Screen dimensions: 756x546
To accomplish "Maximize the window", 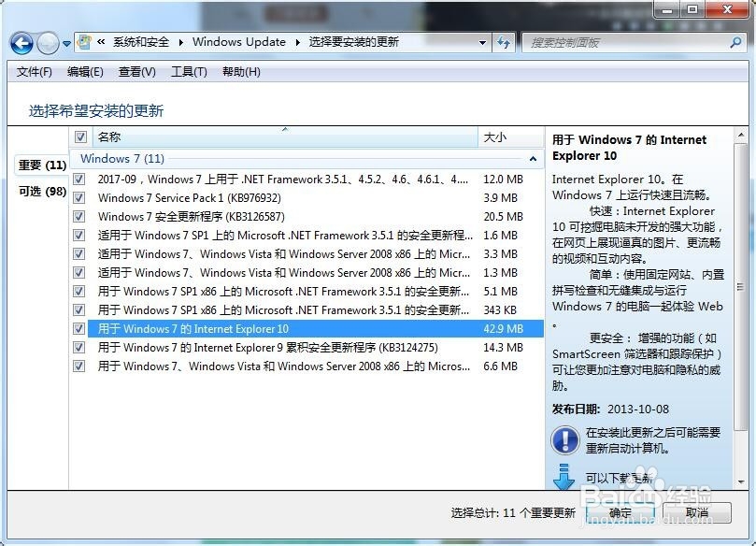I will point(692,9).
